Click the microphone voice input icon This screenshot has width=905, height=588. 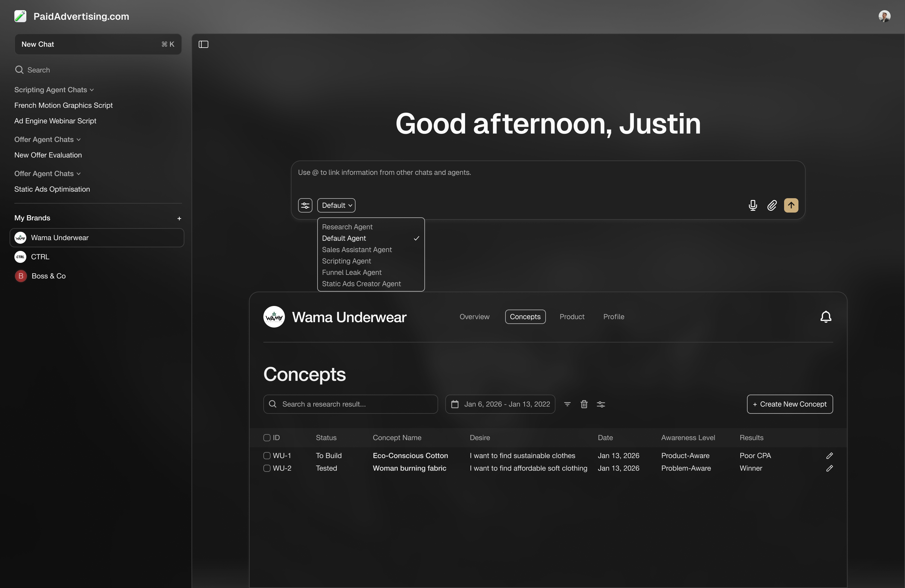coord(752,205)
